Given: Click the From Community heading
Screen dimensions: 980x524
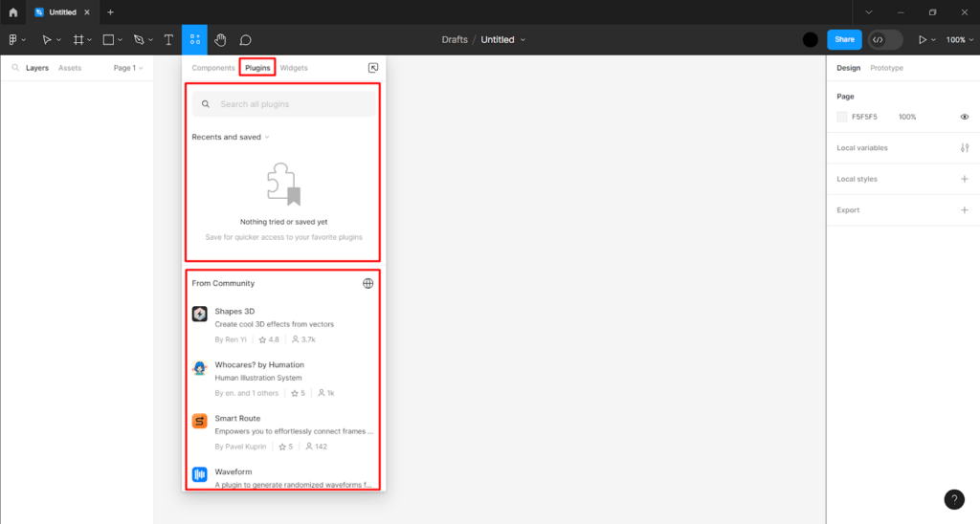Looking at the screenshot, I should (x=223, y=284).
